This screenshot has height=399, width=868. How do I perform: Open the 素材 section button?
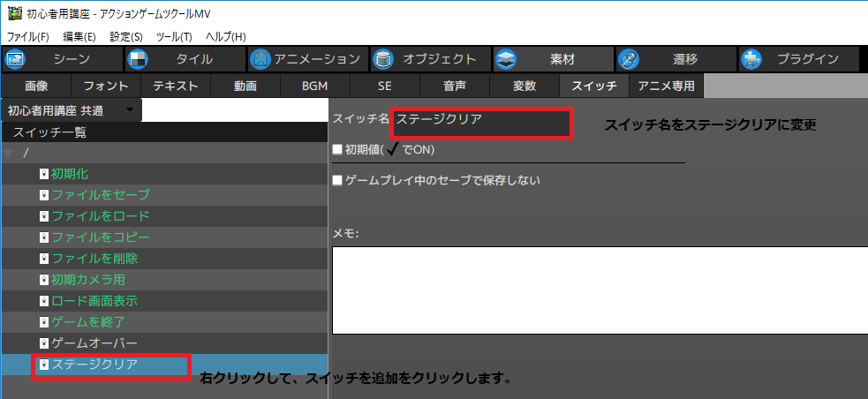(555, 59)
